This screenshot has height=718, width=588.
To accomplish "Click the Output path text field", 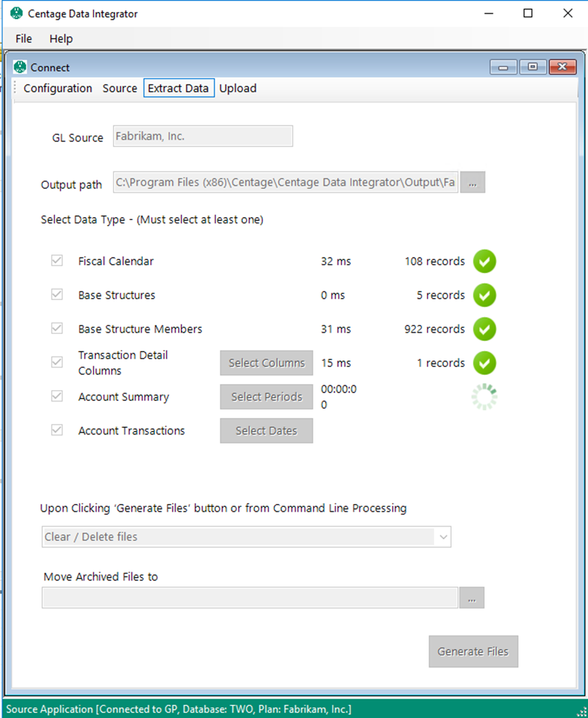I will click(x=286, y=182).
